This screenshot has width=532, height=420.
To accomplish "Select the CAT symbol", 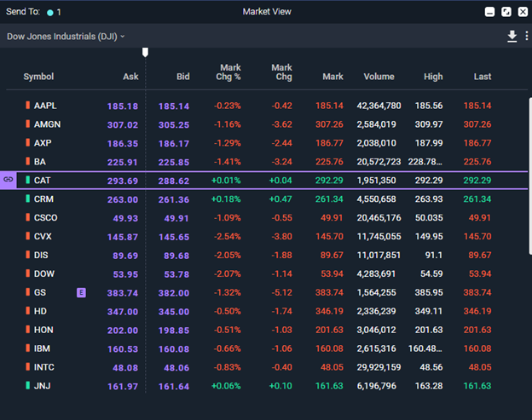I will (x=42, y=181).
